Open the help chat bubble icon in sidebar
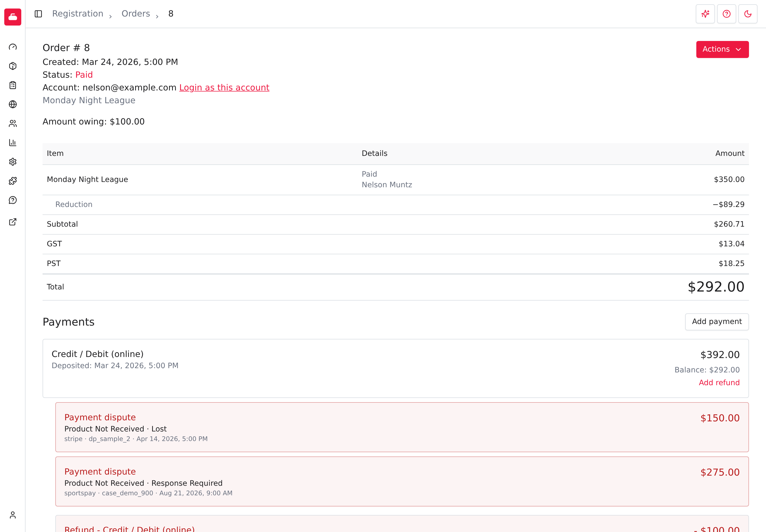This screenshot has height=532, width=766. [x=13, y=200]
